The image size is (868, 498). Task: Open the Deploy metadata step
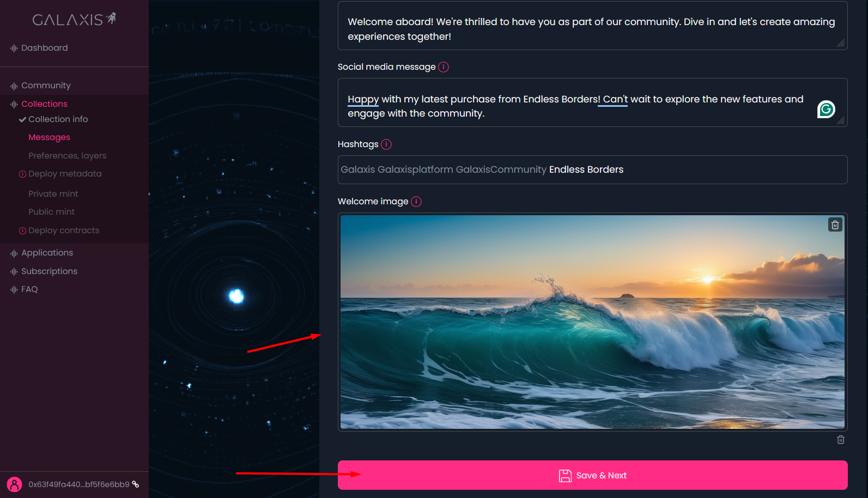coord(65,174)
